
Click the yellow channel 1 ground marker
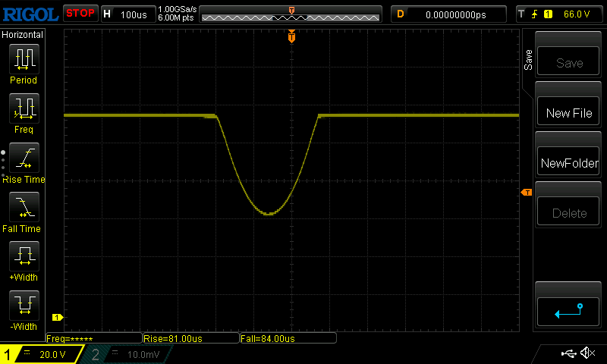[x=58, y=317]
